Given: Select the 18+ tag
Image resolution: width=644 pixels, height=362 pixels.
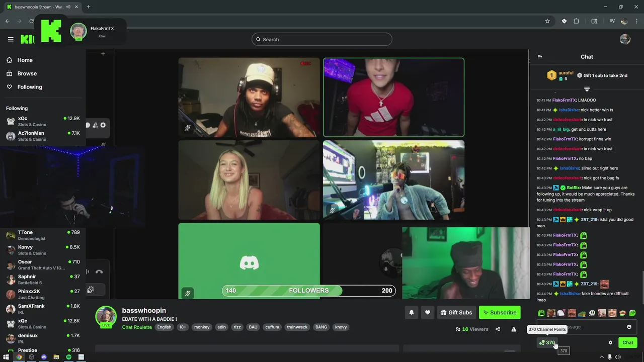Looking at the screenshot, I should (x=183, y=327).
